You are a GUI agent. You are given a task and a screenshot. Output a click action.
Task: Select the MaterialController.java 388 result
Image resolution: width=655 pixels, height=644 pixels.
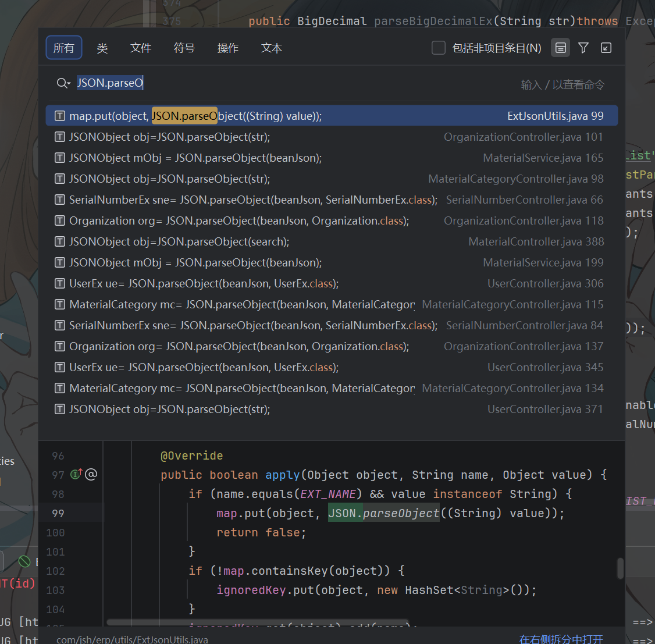[x=332, y=241]
